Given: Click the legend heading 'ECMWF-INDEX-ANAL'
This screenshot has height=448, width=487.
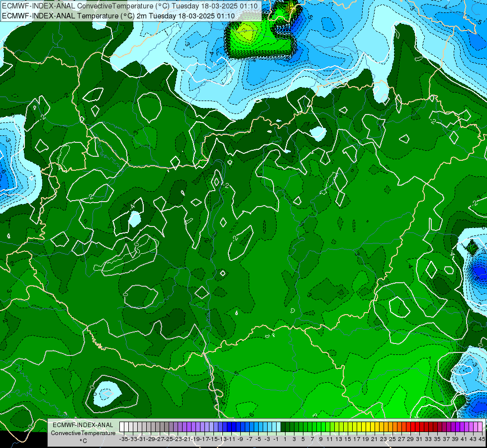Looking at the screenshot, I should [83, 425].
